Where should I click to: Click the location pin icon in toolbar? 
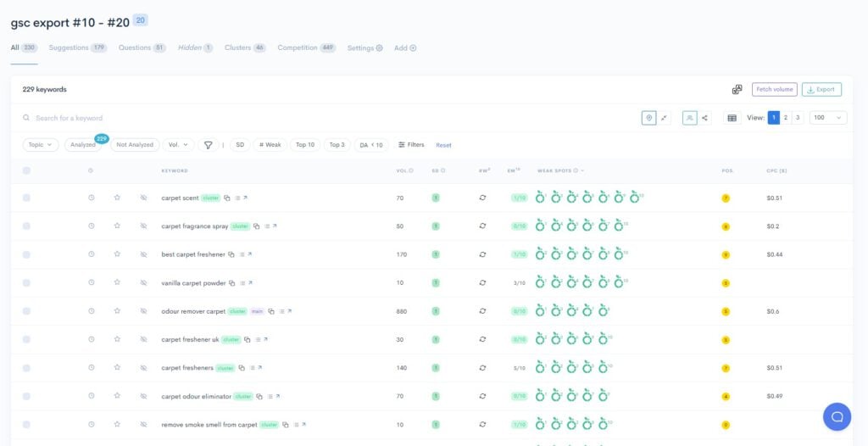pyautogui.click(x=649, y=118)
